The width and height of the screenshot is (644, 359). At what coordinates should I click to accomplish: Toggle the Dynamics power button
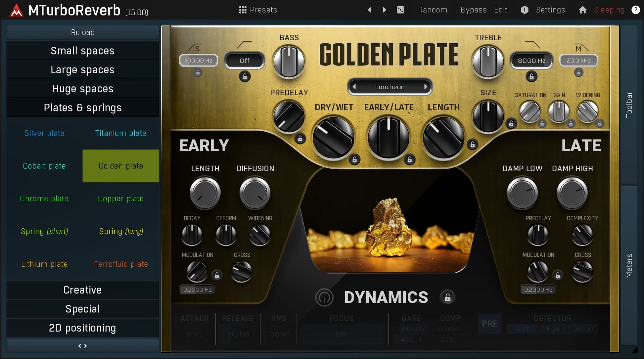coord(324,298)
